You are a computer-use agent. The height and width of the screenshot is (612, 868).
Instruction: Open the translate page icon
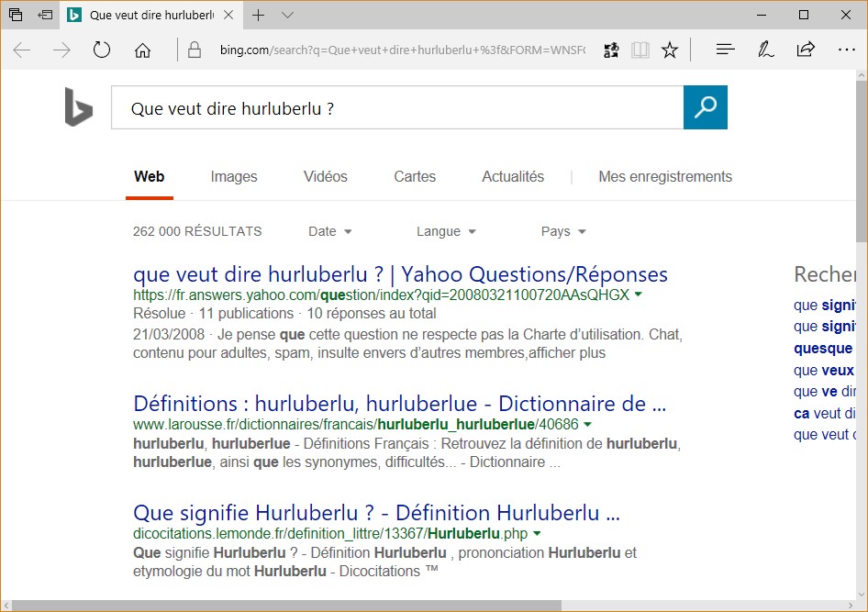[x=611, y=50]
